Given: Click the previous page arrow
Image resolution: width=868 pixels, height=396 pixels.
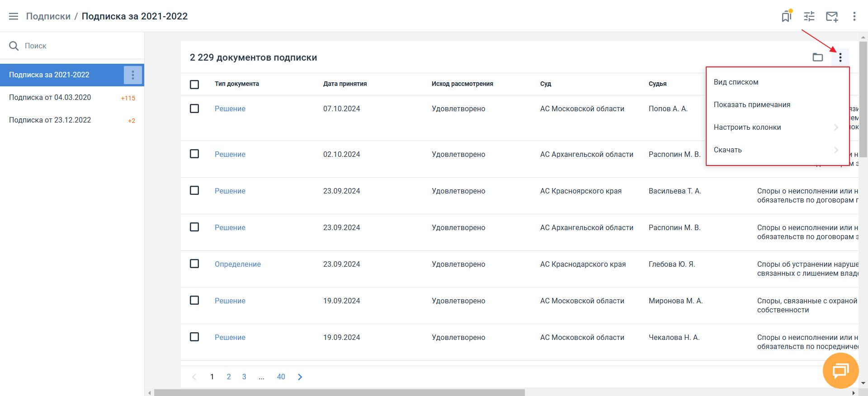Looking at the screenshot, I should coord(194,377).
